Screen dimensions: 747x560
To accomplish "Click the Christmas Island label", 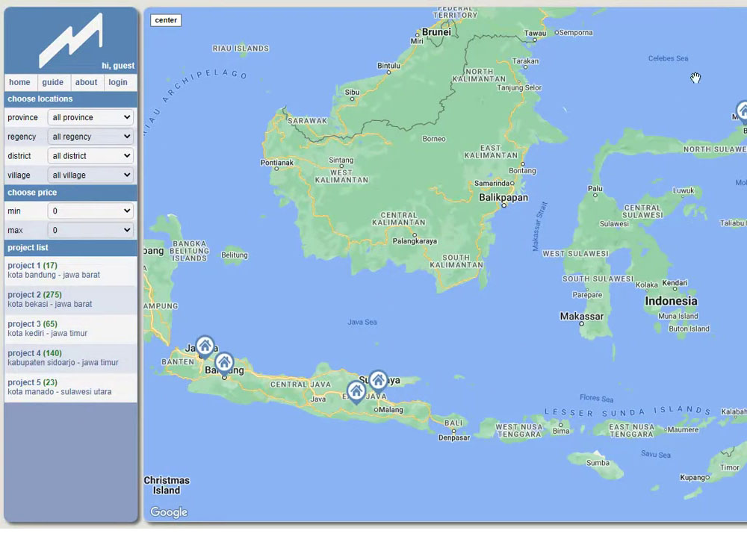I will pos(167,485).
